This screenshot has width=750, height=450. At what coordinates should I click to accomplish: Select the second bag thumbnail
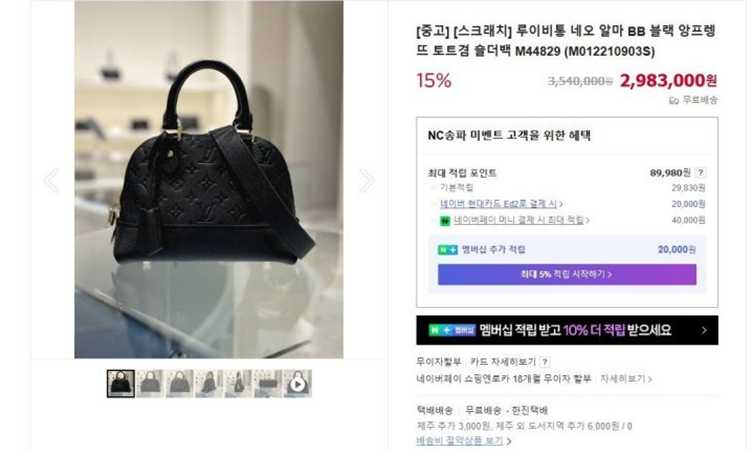point(150,384)
